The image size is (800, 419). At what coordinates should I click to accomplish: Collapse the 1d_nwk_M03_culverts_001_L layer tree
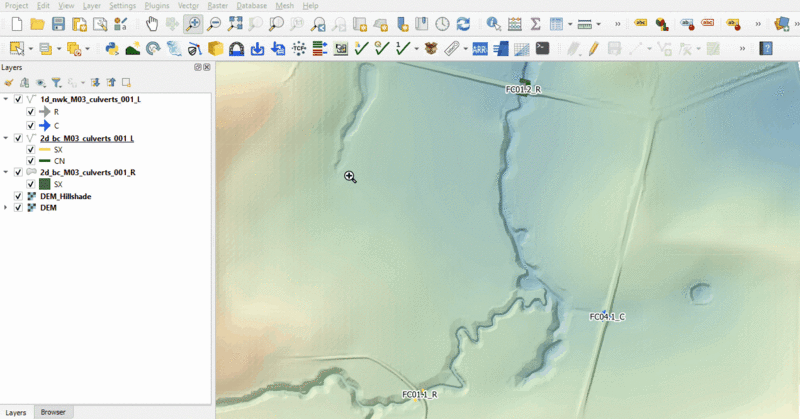[x=7, y=100]
